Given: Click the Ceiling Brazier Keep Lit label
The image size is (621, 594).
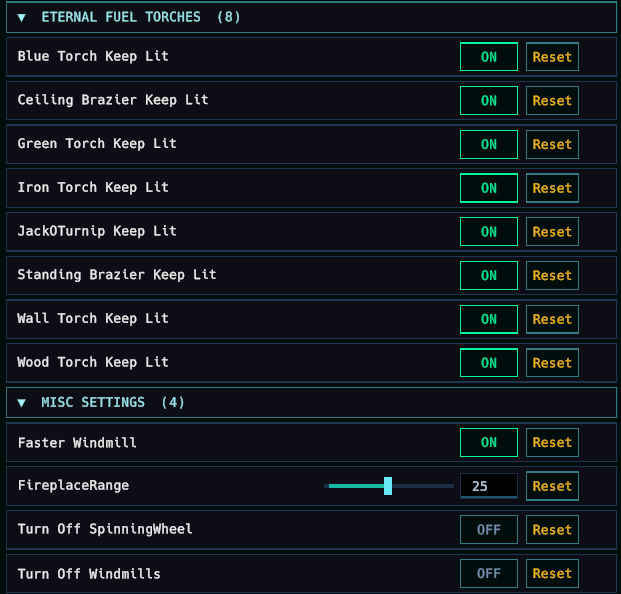Looking at the screenshot, I should [x=113, y=100].
